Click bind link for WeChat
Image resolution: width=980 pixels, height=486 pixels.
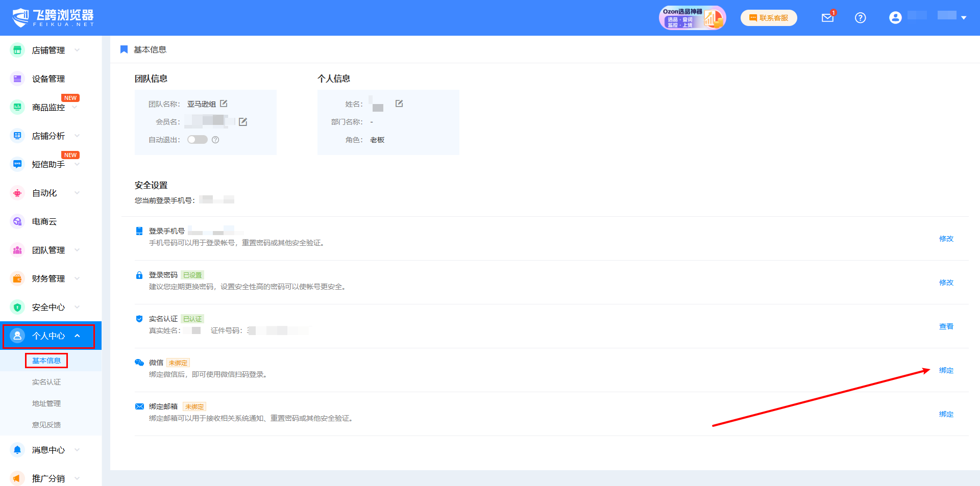coord(946,370)
